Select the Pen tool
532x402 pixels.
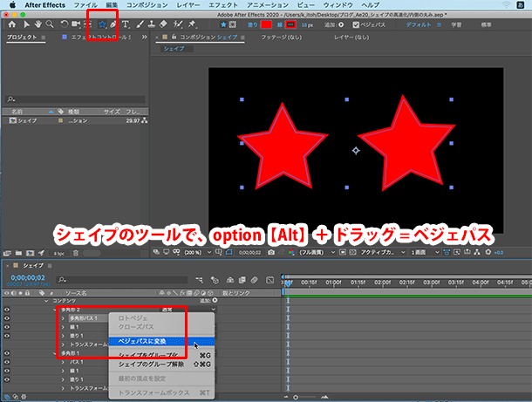(x=113, y=24)
